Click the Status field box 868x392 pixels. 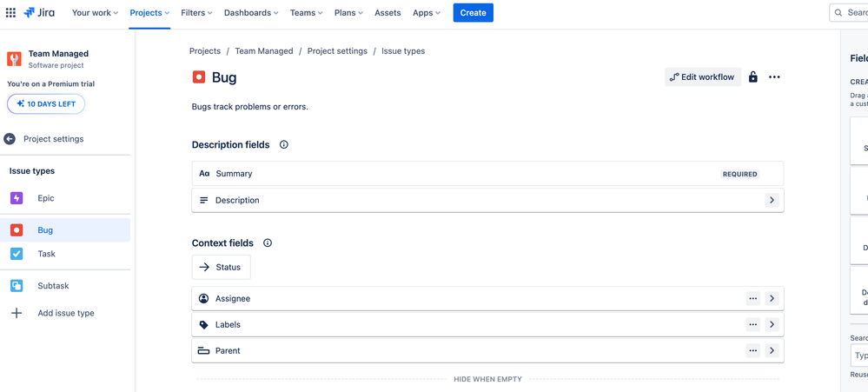click(x=222, y=268)
